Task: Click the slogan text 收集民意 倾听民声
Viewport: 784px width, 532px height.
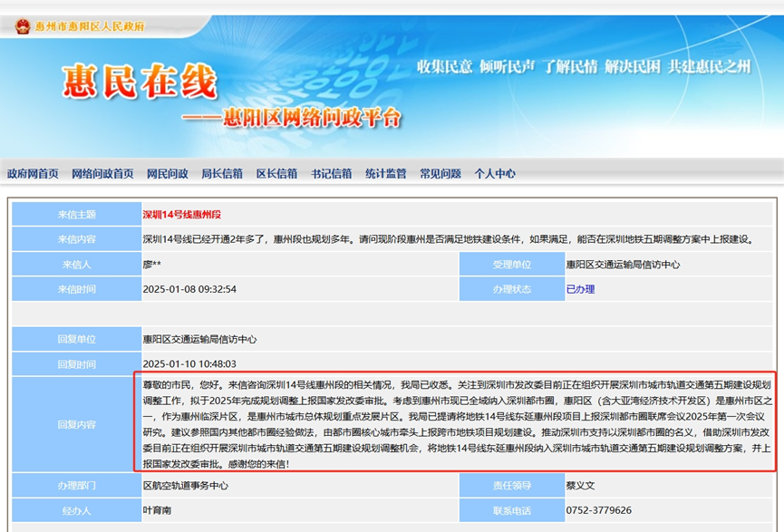Action: [476, 66]
